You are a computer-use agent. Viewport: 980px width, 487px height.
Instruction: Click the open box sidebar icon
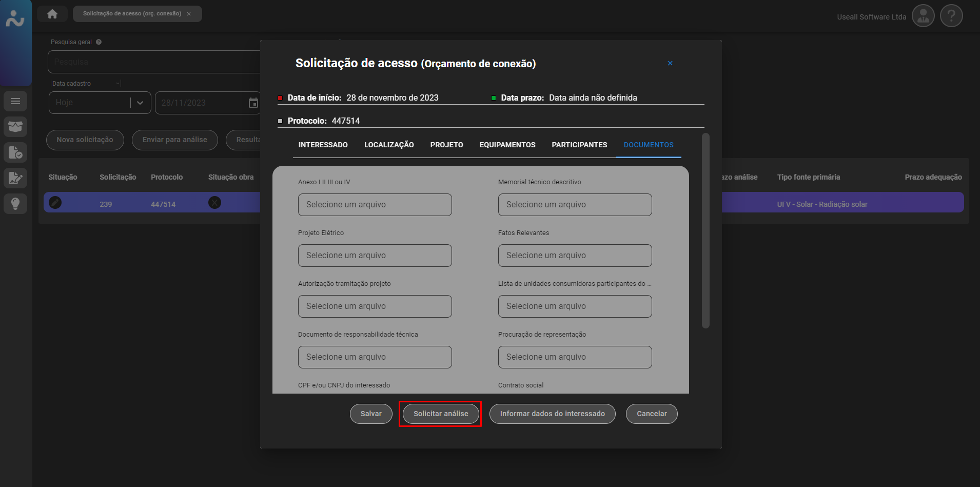(15, 127)
